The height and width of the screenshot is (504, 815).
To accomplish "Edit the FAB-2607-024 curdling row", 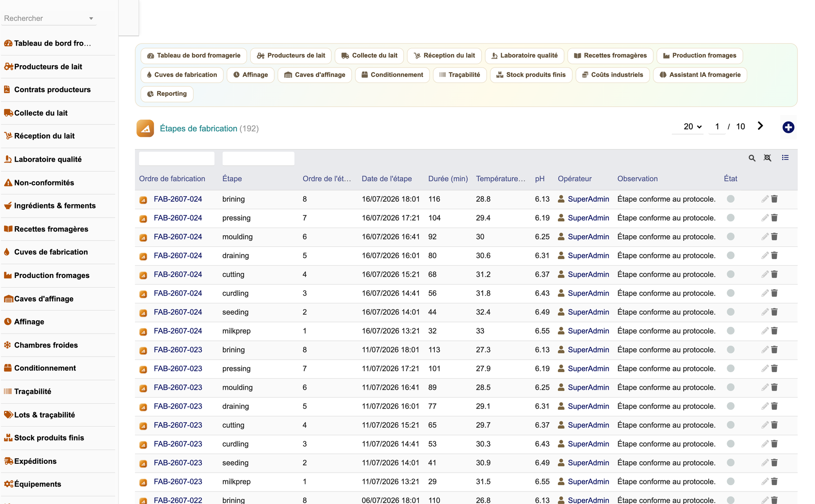I will coord(765,293).
